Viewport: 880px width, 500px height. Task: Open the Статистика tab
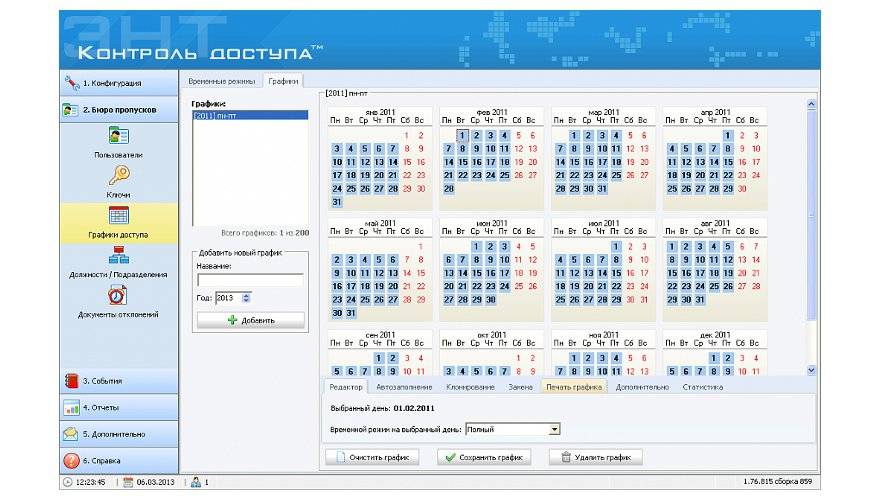(702, 387)
